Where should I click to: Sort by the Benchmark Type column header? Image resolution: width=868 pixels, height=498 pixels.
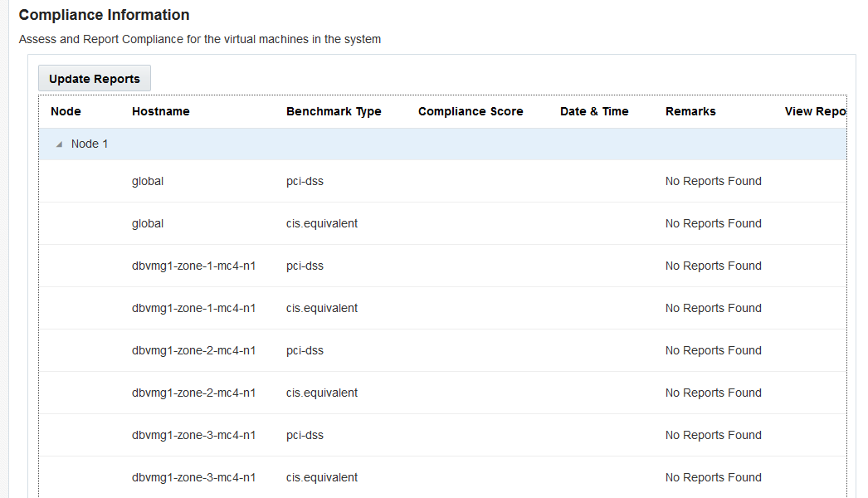pos(334,111)
